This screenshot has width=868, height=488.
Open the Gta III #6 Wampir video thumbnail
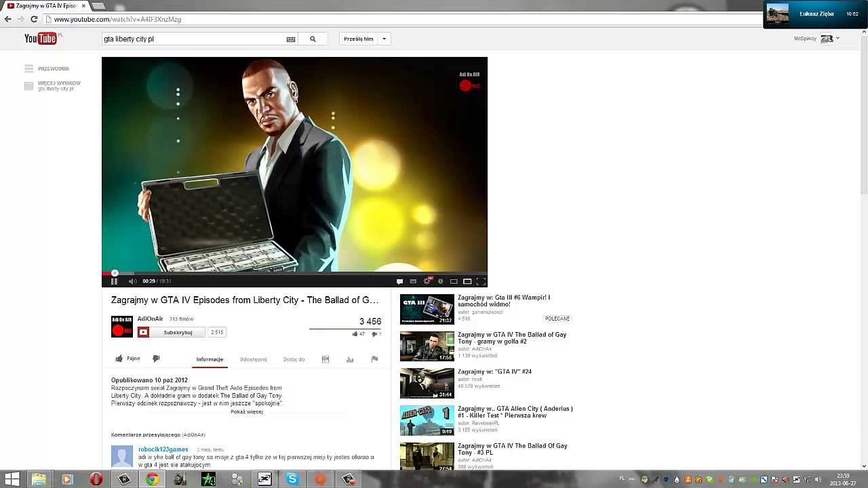pyautogui.click(x=427, y=309)
